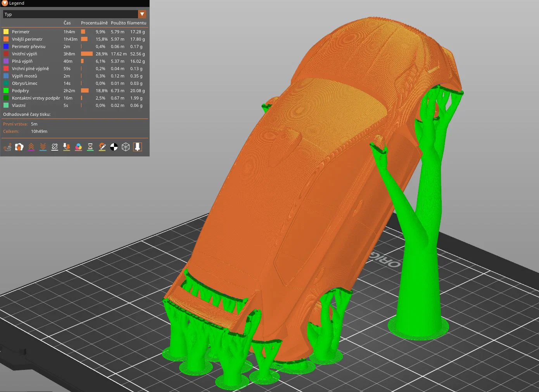Toggle center of gravity black-white circle icon

[x=114, y=147]
